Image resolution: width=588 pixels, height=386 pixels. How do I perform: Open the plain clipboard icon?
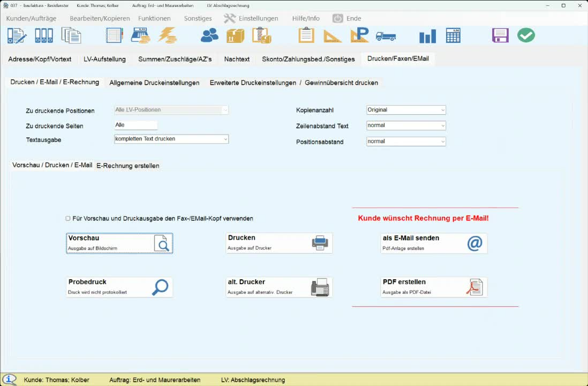[306, 36]
